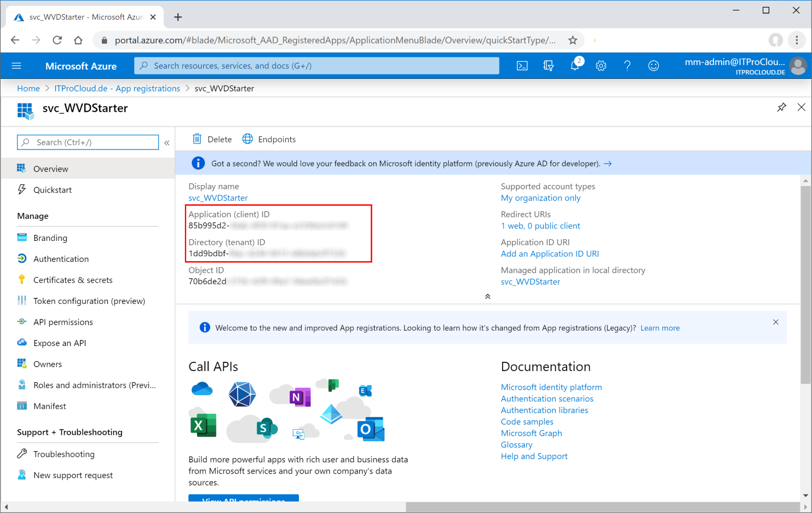Screen dimensions: 812x513
Task: Open the Azure portal hamburger menu
Action: (x=16, y=66)
